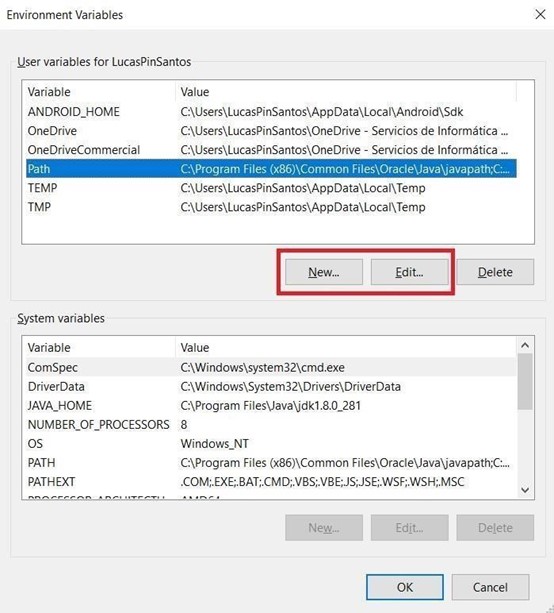Click Cancel to discard changes
Screen dimensions: 554x613
490,587
